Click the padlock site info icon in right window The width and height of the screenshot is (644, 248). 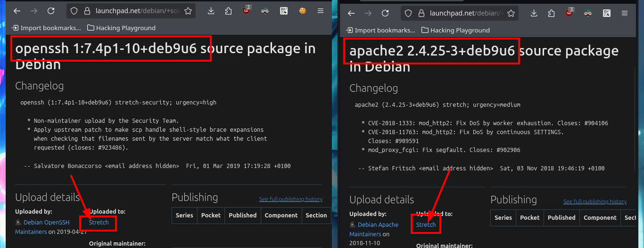[x=421, y=13]
